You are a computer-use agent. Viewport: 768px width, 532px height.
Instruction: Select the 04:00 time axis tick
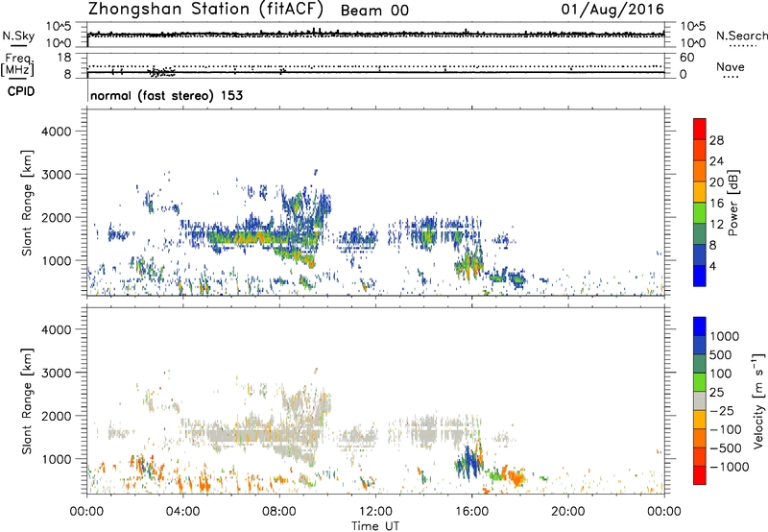[182, 512]
